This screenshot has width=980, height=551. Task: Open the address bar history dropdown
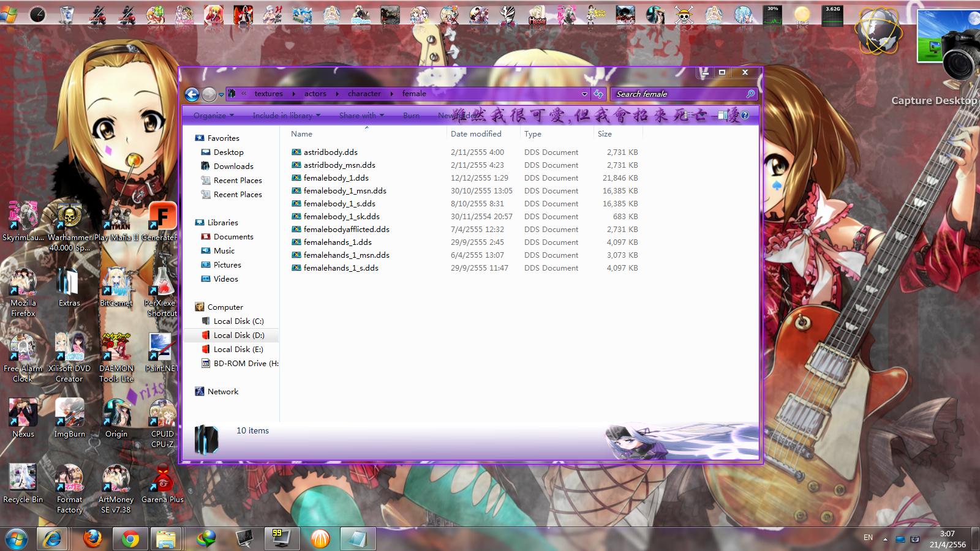[584, 94]
